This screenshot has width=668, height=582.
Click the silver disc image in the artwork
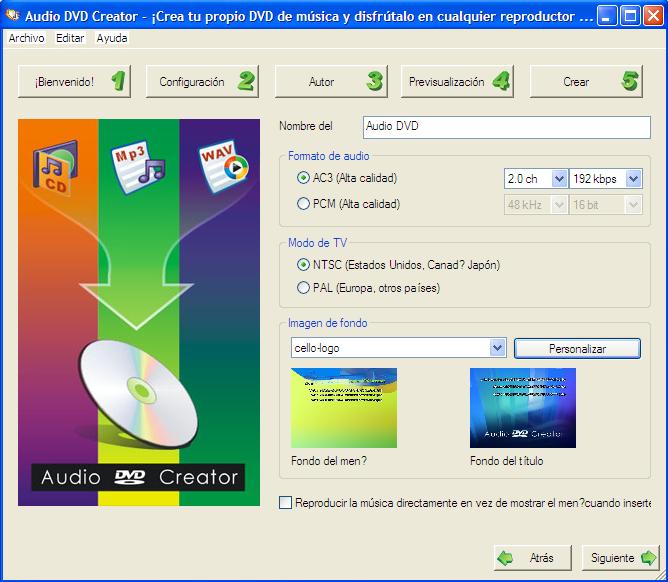pyautogui.click(x=138, y=393)
